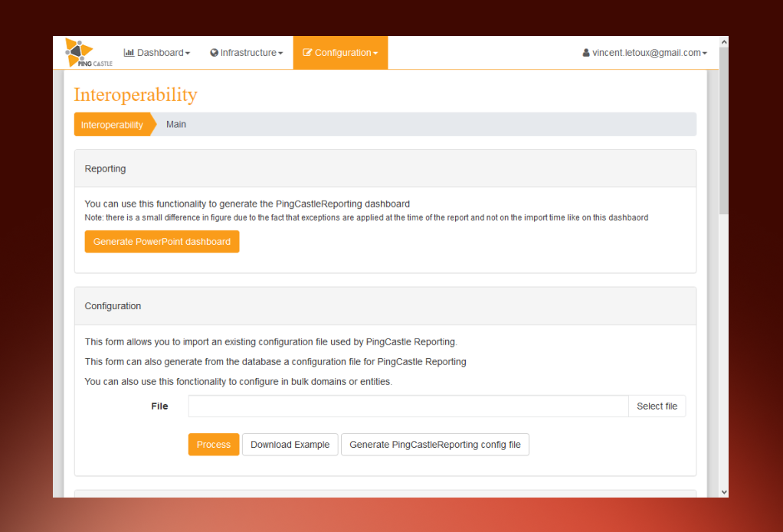Image resolution: width=783 pixels, height=532 pixels.
Task: Click 'This form allows you to import' text
Action: coord(270,342)
